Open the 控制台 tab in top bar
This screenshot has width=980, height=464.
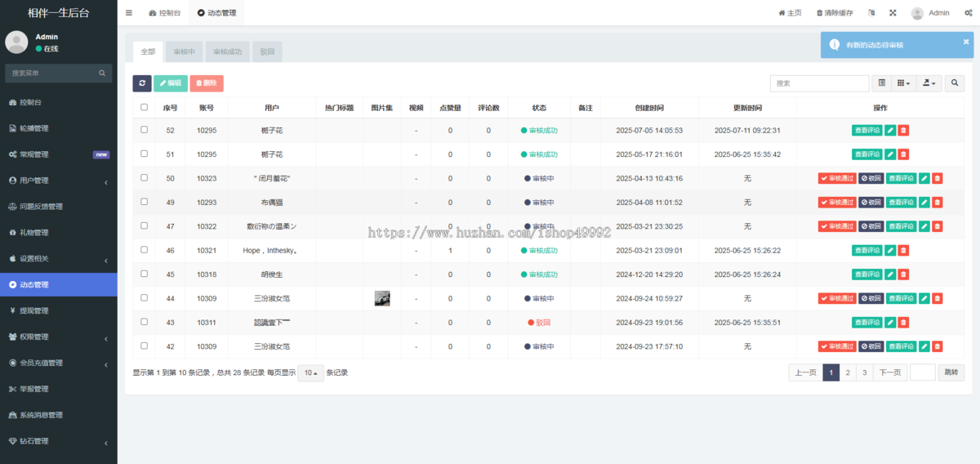click(x=165, y=13)
